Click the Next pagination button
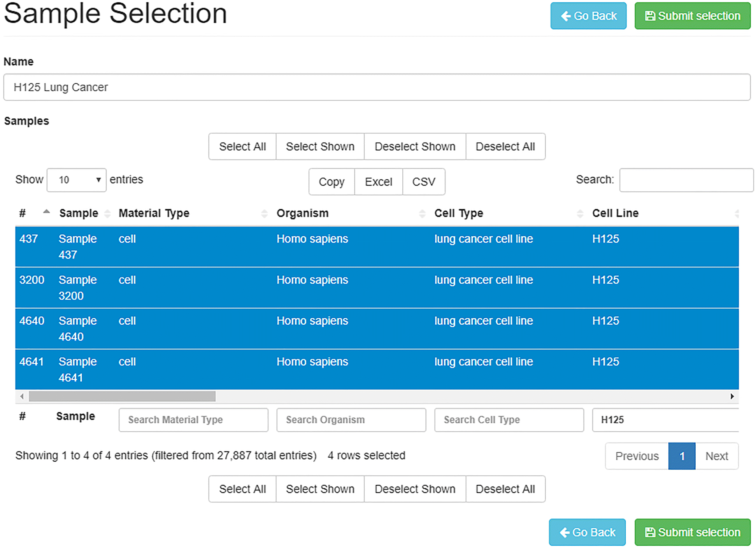 pos(717,456)
